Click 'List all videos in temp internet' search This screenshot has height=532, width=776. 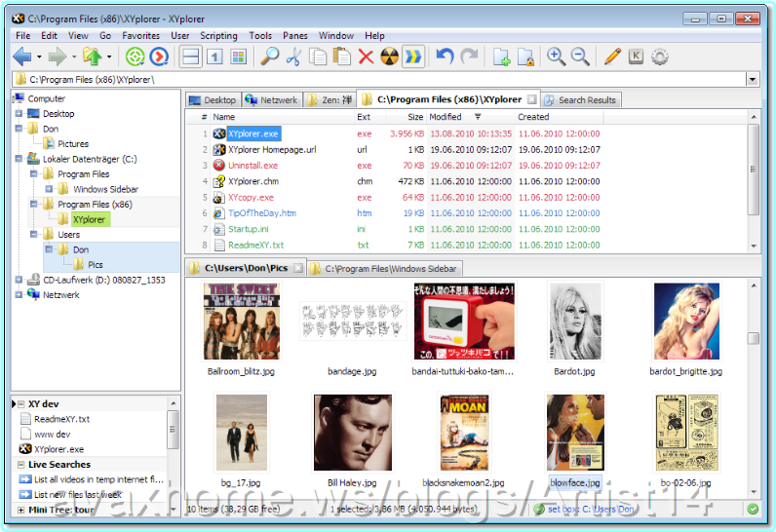pyautogui.click(x=98, y=479)
